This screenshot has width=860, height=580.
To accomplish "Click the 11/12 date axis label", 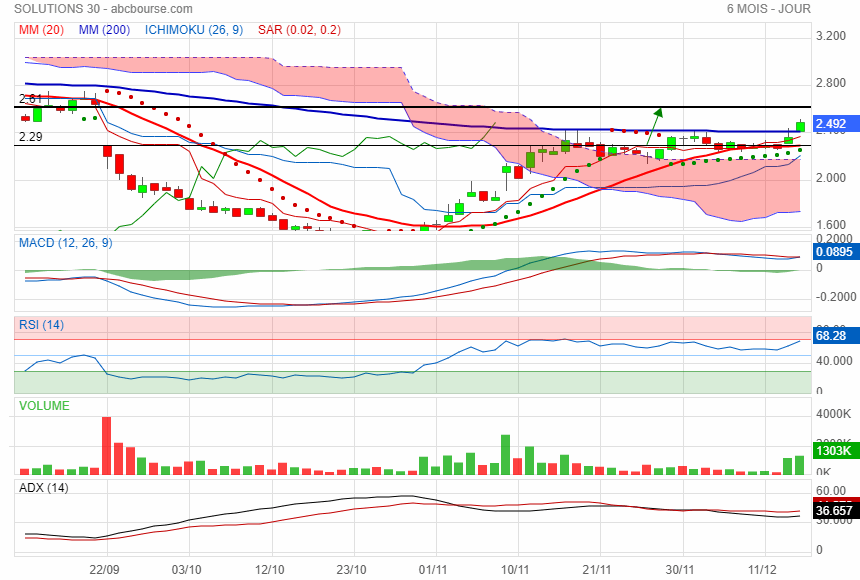I will [762, 569].
